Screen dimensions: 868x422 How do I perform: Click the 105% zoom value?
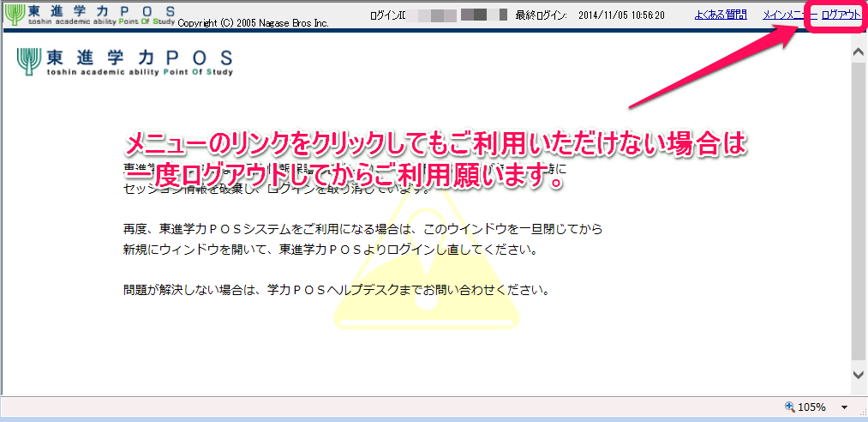(x=811, y=407)
